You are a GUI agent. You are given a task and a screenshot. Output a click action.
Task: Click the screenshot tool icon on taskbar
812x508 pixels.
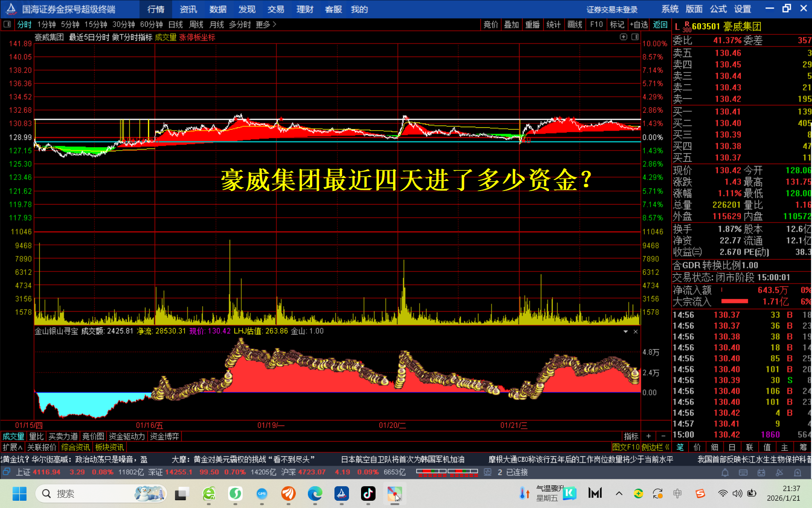395,493
